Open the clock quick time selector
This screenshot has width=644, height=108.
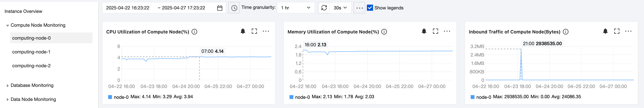coord(234,8)
